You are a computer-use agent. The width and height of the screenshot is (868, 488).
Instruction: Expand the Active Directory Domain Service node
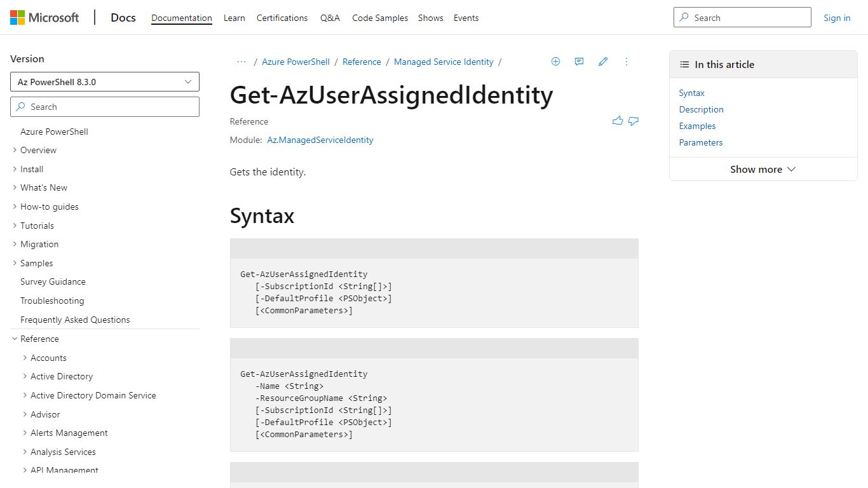click(25, 395)
